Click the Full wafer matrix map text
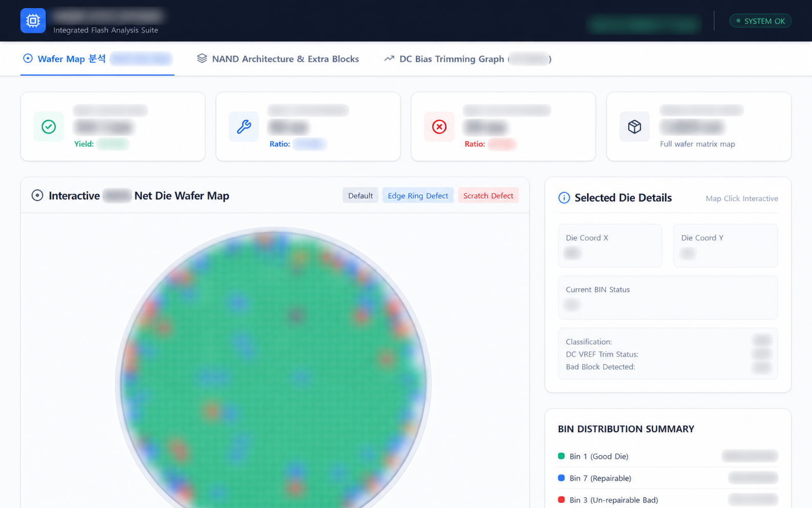This screenshot has width=812, height=508. click(697, 144)
